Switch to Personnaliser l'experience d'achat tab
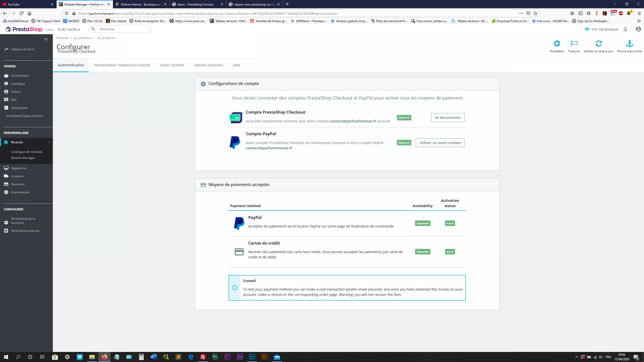The image size is (644, 362). tap(122, 65)
